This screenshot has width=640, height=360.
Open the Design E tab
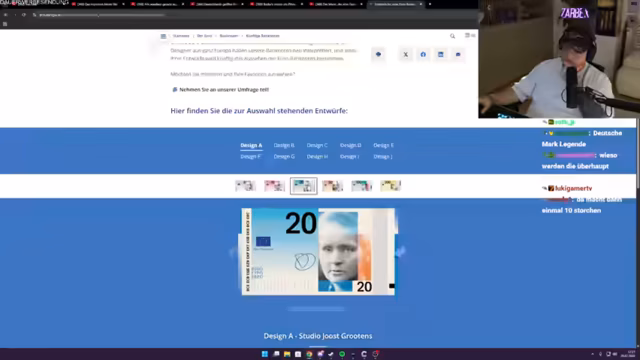[383, 145]
